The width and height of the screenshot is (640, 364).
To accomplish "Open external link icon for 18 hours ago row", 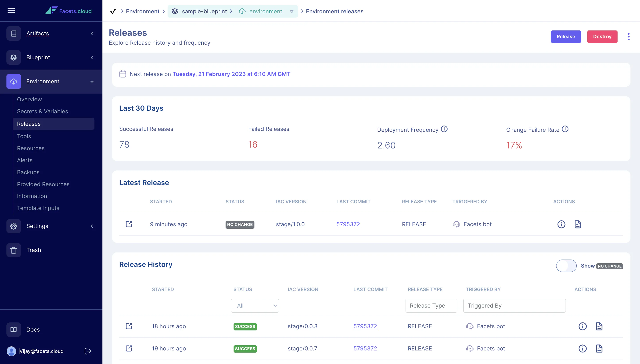I will click(129, 326).
